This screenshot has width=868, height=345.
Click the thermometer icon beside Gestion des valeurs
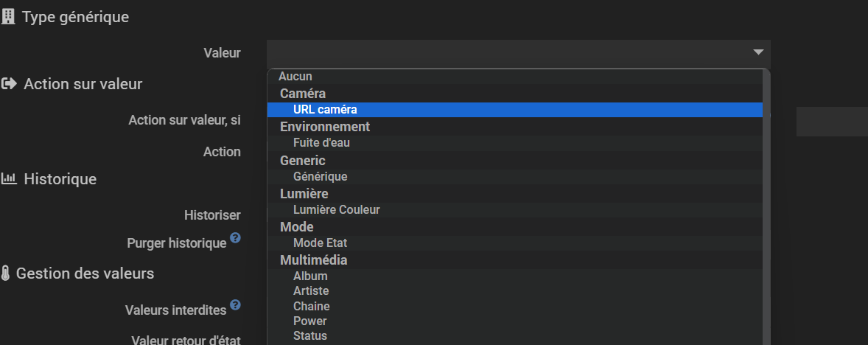pos(5,273)
